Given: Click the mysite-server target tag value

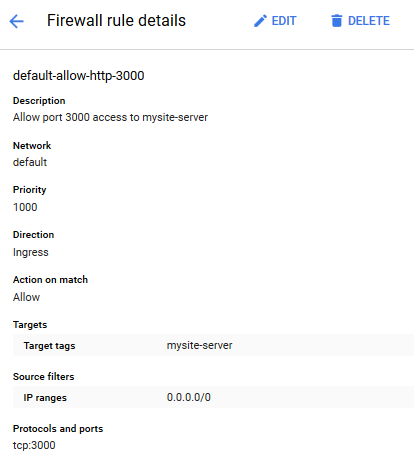Looking at the screenshot, I should click(199, 345).
